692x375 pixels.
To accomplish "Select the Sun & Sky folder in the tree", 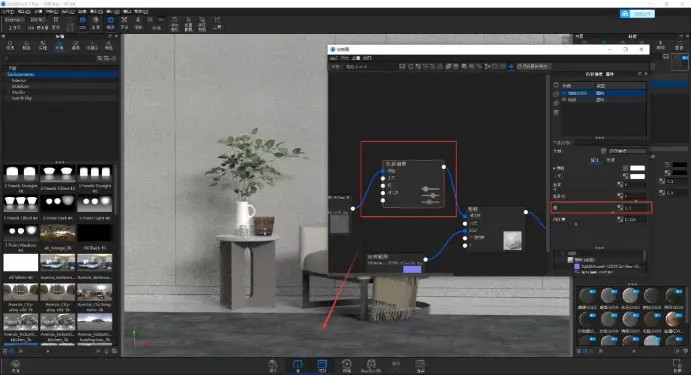I will click(22, 98).
